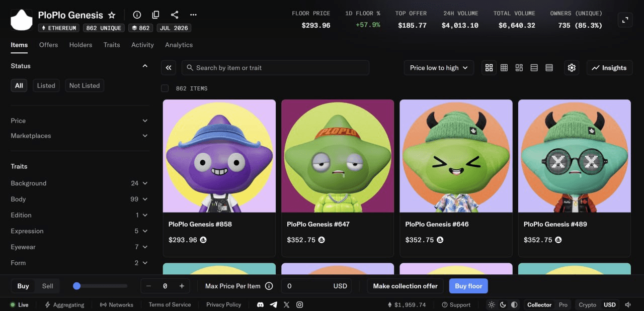Toggle the mode to Pro

tap(563, 304)
